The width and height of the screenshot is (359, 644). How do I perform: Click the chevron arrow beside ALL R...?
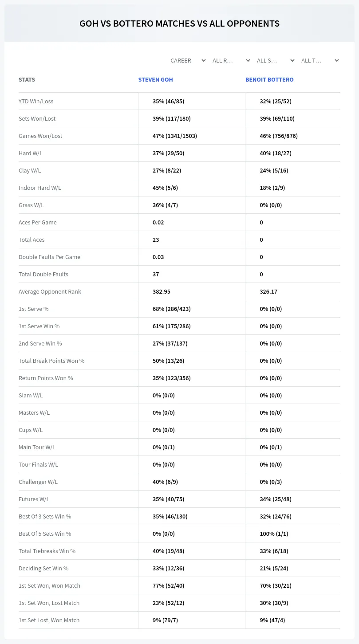pyautogui.click(x=248, y=60)
